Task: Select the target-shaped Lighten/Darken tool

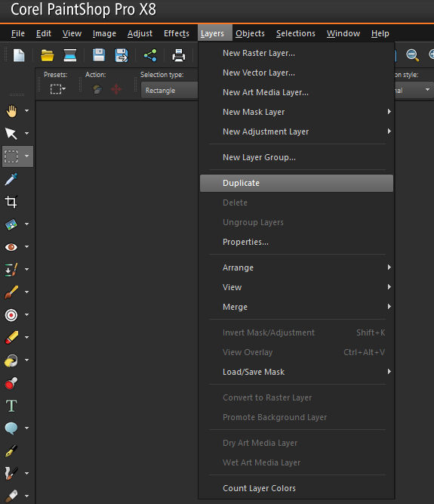Action: click(x=11, y=315)
